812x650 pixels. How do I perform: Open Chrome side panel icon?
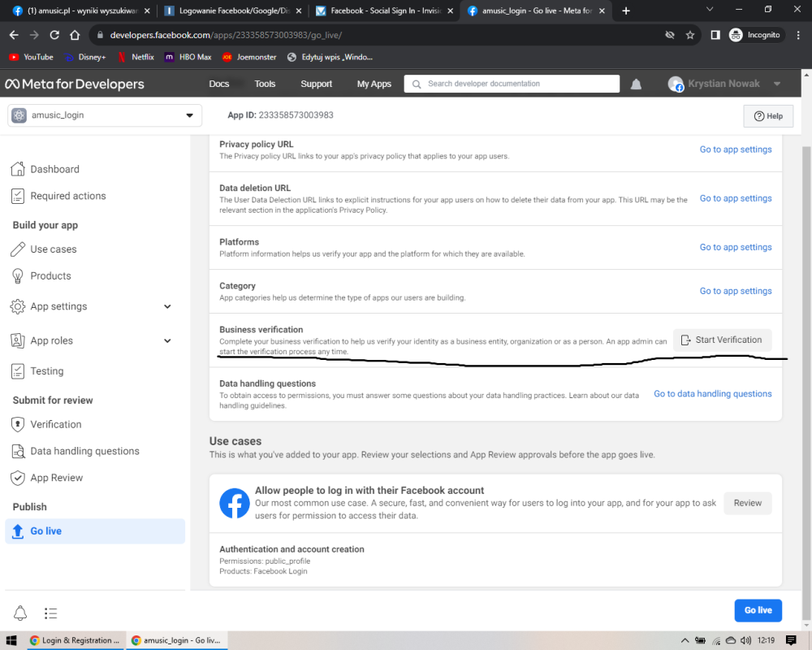click(715, 35)
